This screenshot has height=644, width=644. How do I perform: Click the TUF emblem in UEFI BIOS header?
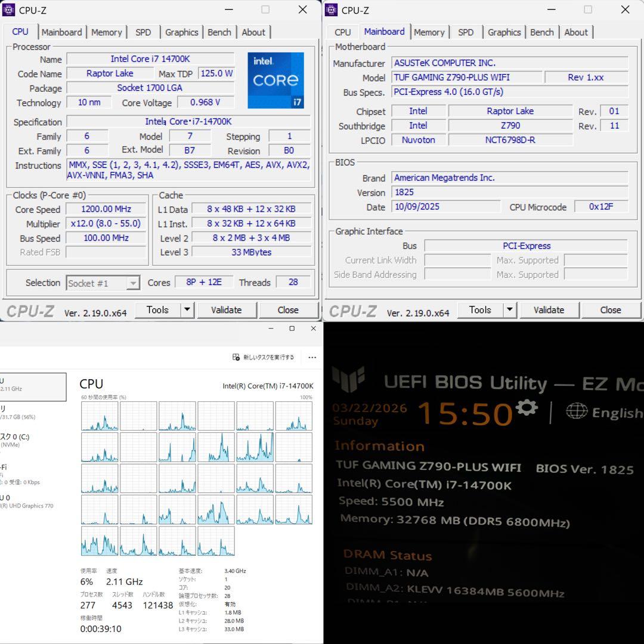click(x=348, y=379)
